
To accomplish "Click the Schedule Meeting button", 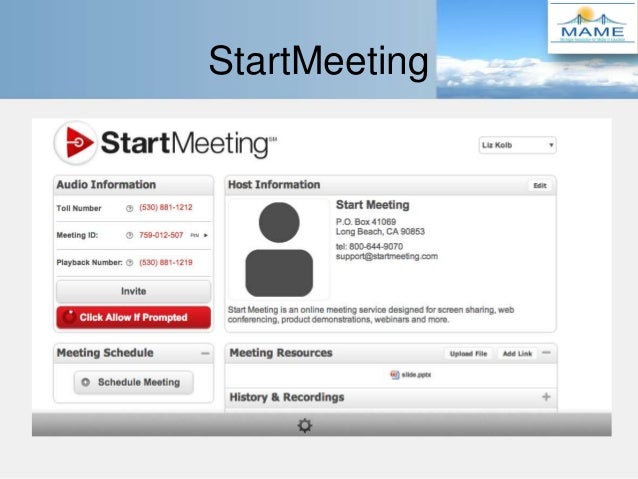I will tap(133, 382).
